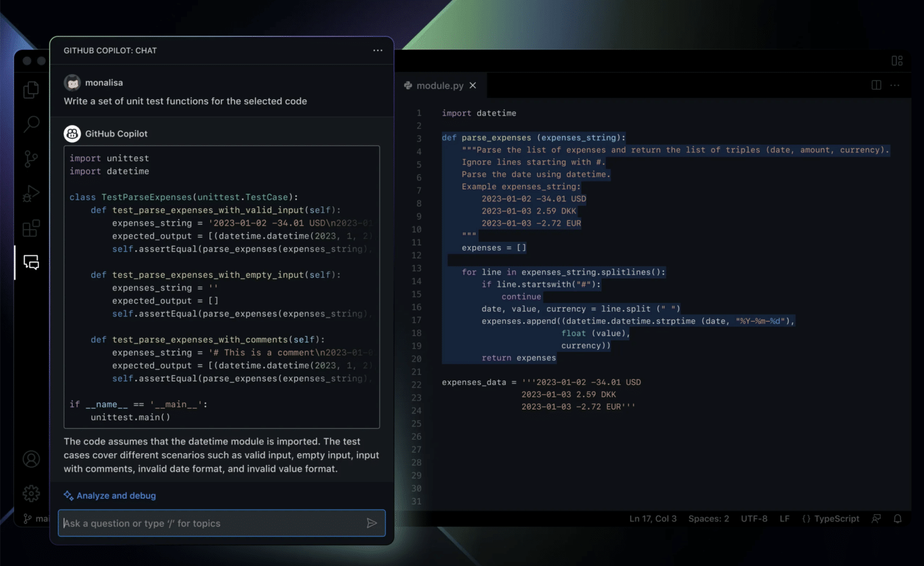Close the module.py tab
This screenshot has width=924, height=566.
click(x=473, y=85)
